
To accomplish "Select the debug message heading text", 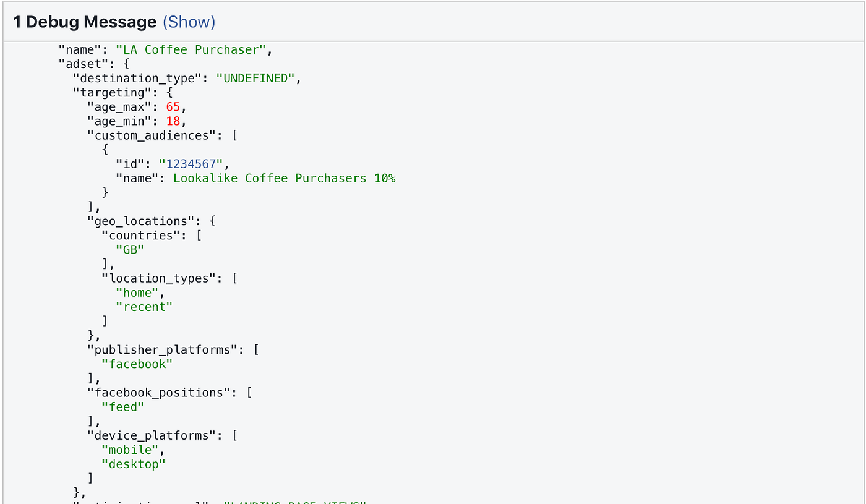I will click(85, 22).
